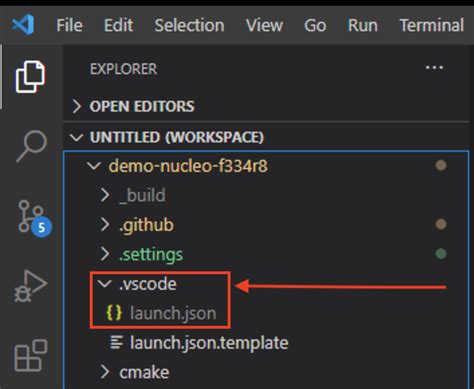474x389 pixels.
Task: Expand the _build folder chevron
Action: click(x=105, y=195)
